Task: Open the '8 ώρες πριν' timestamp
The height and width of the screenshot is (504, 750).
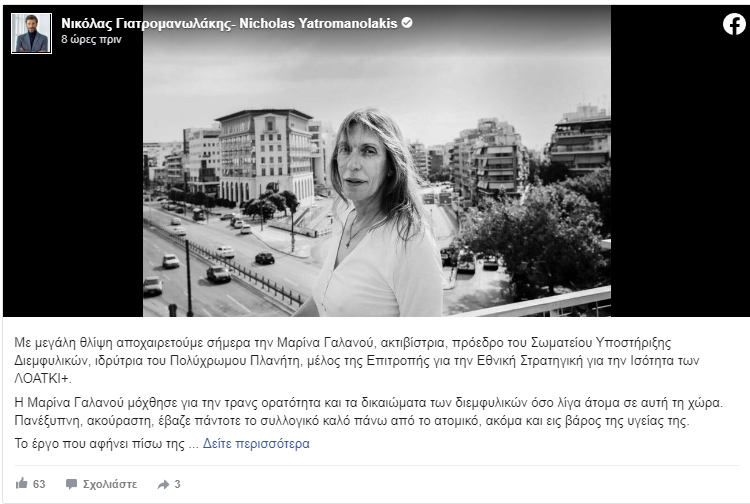Action: pos(91,39)
